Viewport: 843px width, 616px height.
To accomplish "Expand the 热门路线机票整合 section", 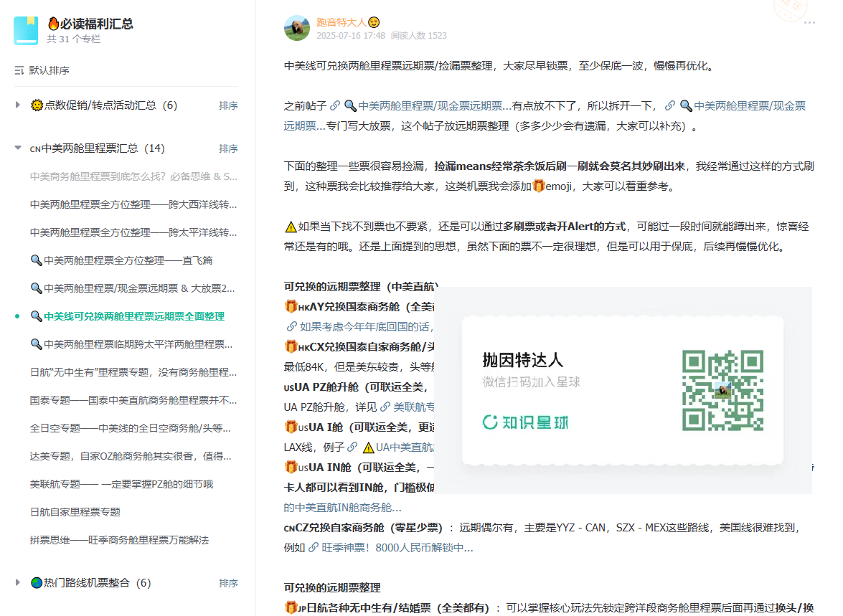I will [18, 583].
